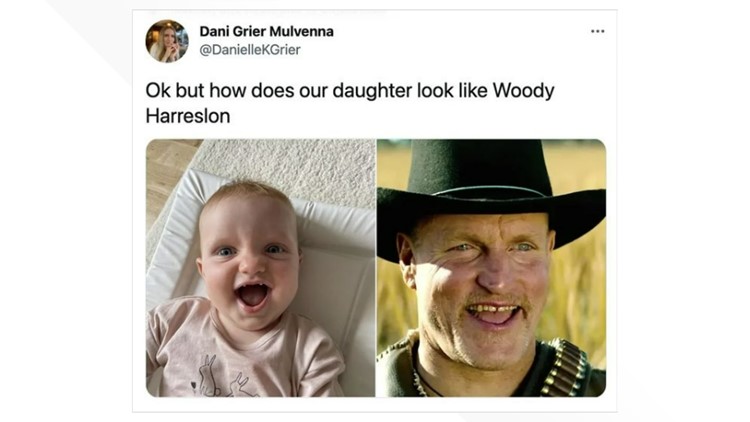
Task: Click the white changing pad behind the baby
Action: click(337, 268)
